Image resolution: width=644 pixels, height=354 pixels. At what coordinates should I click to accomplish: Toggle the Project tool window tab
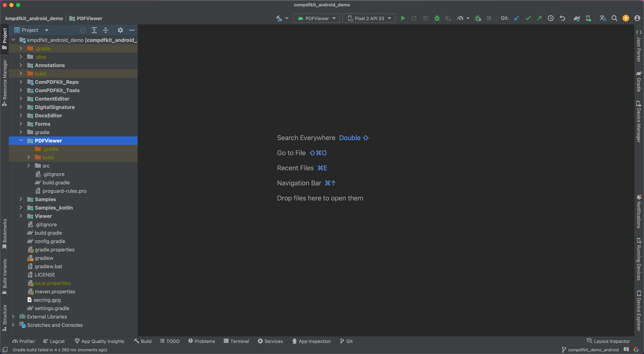coord(5,39)
